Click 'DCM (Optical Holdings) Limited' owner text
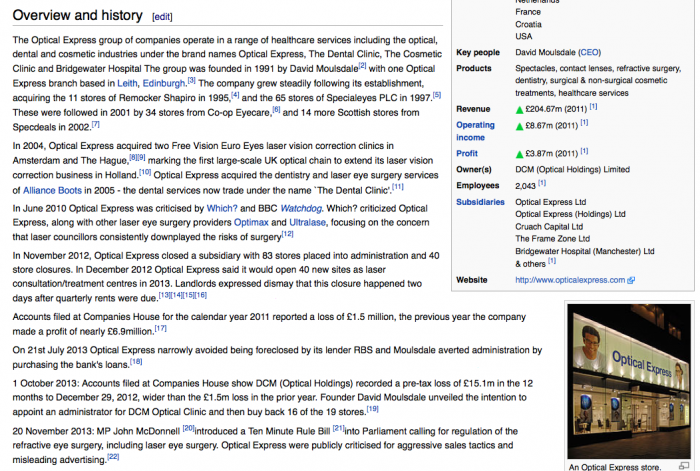This screenshot has width=700, height=471. 572,170
